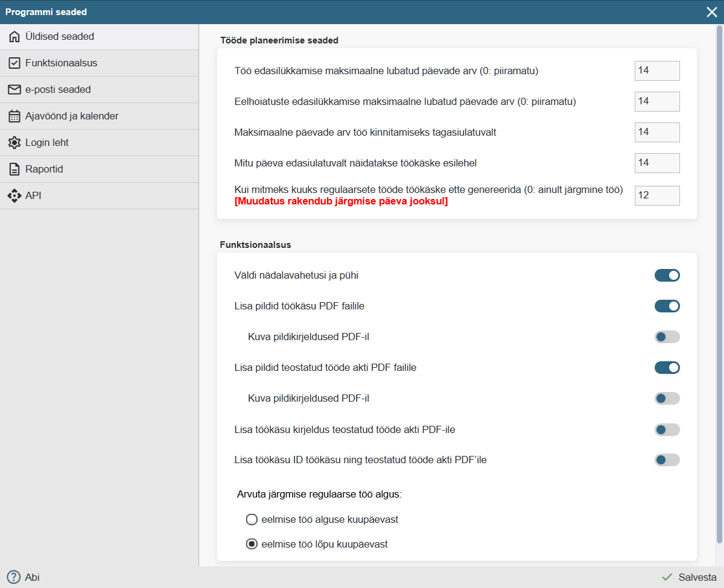Click the Töö edasilükkamise maksimaalne päevade input field
724x588 pixels.
click(x=656, y=71)
